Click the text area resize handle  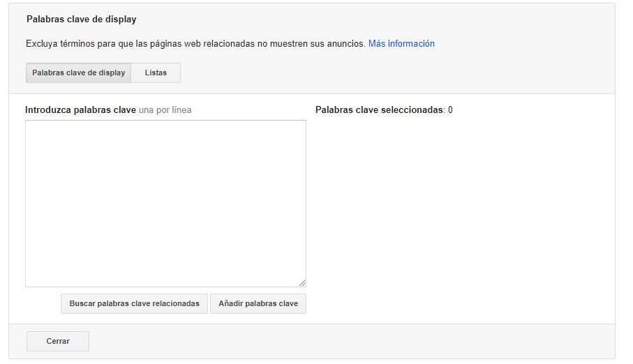point(302,283)
